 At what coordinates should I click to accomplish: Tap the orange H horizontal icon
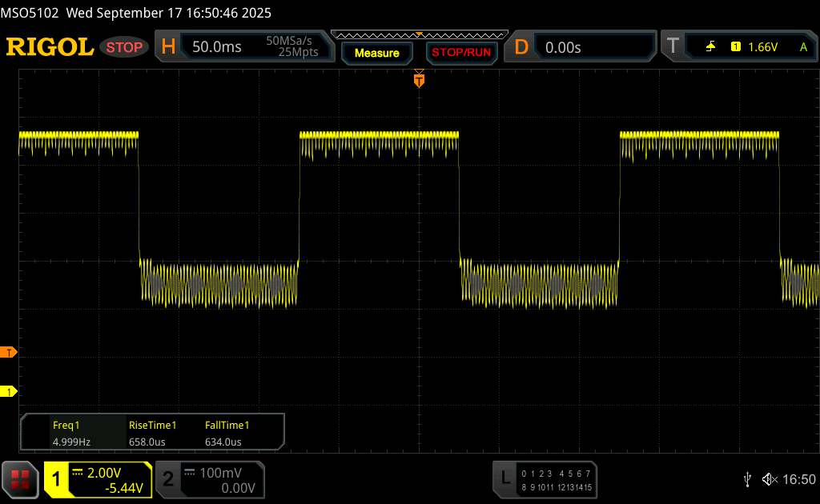(x=168, y=47)
